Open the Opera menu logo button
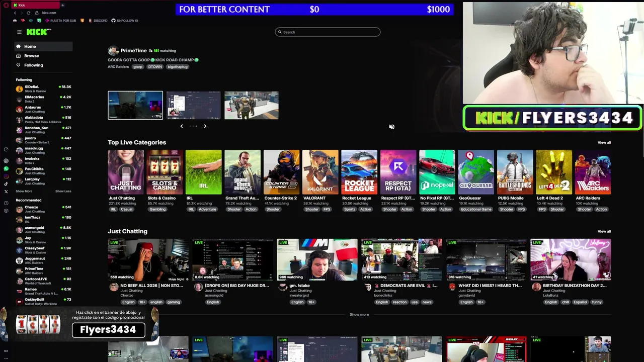 (6, 5)
